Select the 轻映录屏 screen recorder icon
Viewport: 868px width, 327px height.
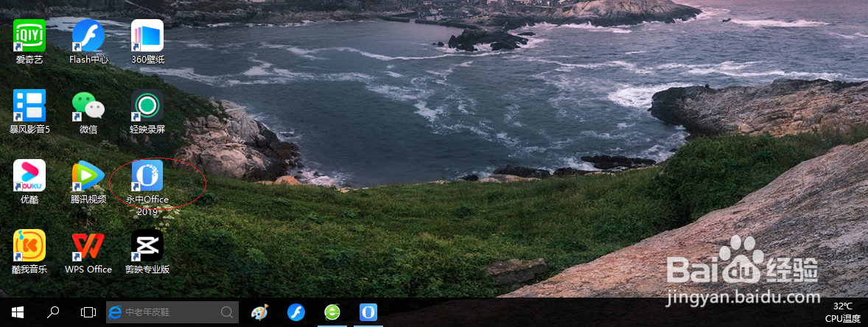tap(147, 112)
